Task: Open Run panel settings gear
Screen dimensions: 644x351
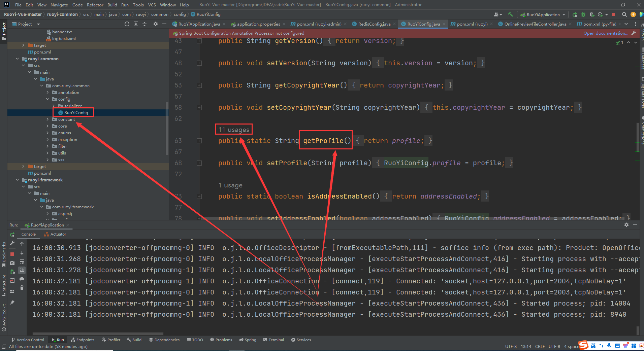Action: coord(626,225)
